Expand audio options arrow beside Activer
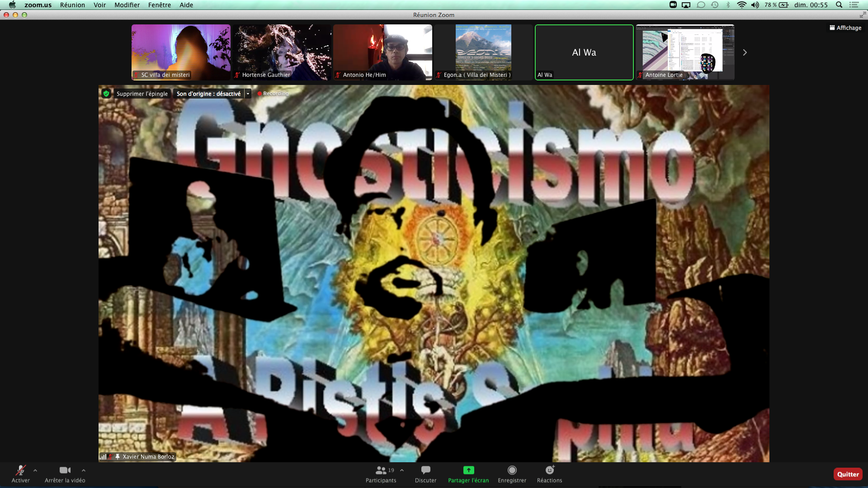The height and width of the screenshot is (488, 868). pyautogui.click(x=35, y=470)
